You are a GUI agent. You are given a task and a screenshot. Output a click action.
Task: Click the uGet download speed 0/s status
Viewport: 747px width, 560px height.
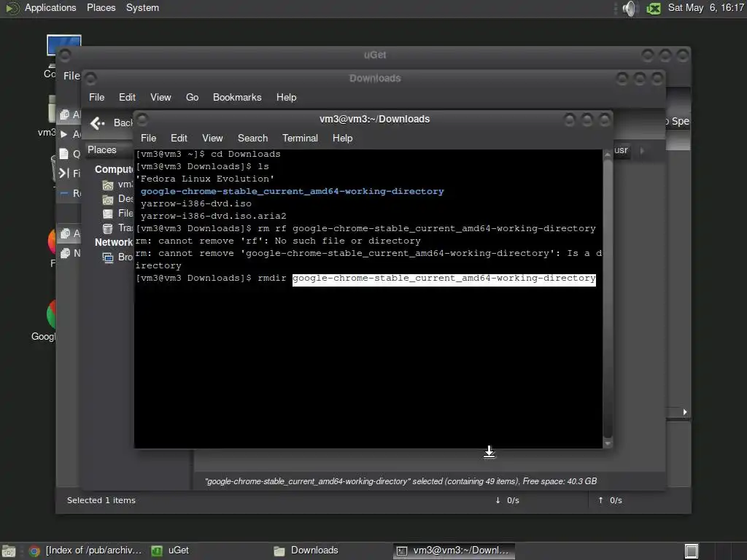tap(508, 500)
